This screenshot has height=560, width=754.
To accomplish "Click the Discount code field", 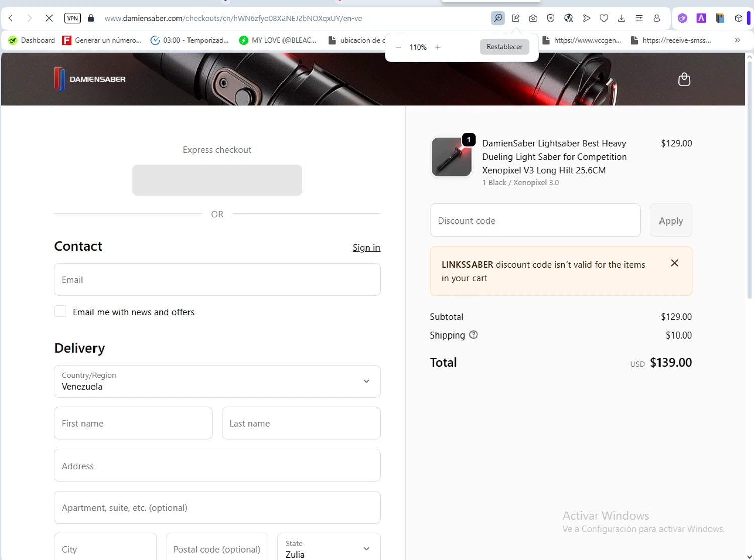I will (x=535, y=220).
